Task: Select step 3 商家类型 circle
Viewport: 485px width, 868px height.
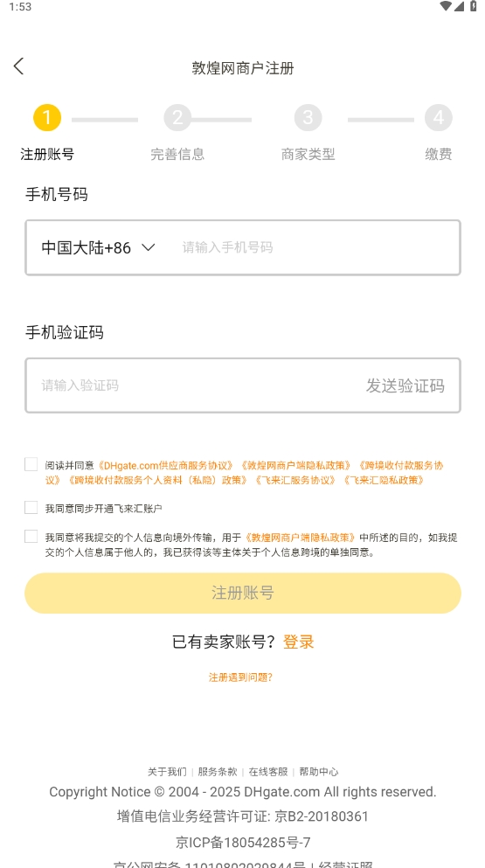Action: (308, 118)
